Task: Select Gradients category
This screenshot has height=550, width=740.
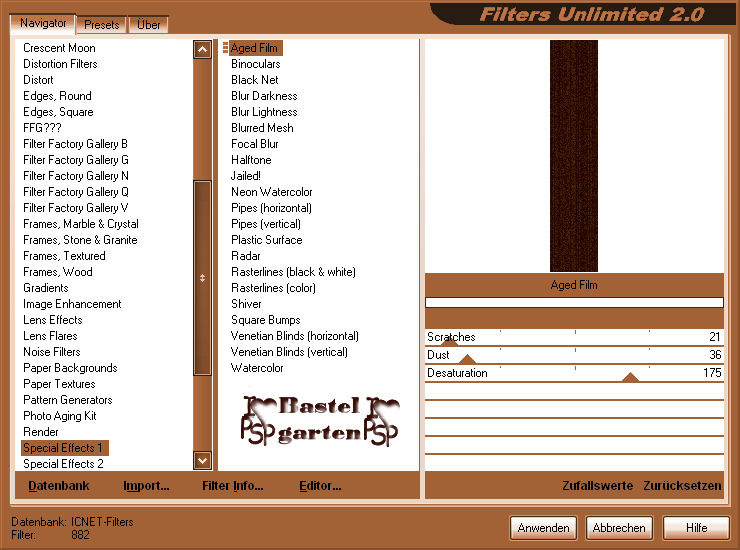Action: pos(46,288)
